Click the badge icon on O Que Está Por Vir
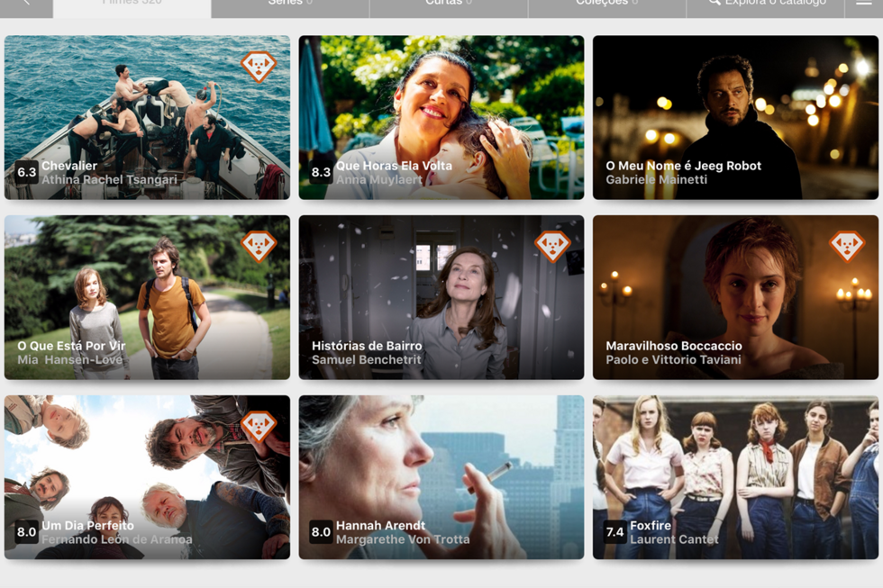Screen dimensions: 883x588 [x=259, y=246]
